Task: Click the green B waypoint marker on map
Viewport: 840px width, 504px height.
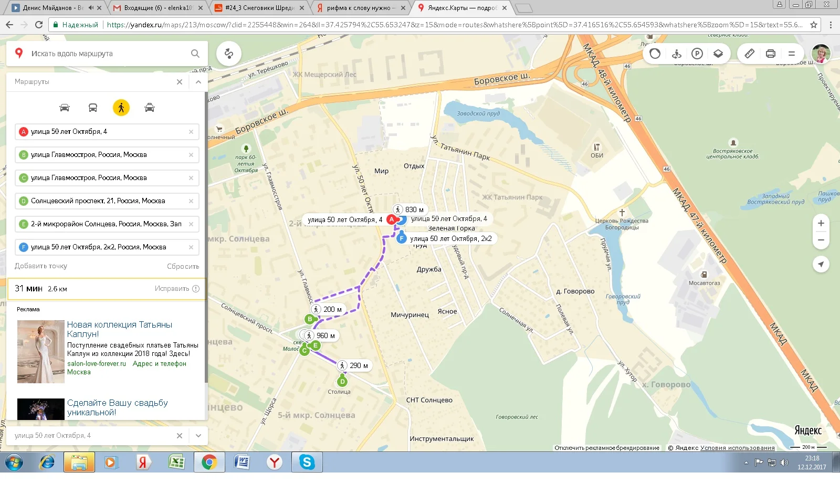Action: pos(310,319)
